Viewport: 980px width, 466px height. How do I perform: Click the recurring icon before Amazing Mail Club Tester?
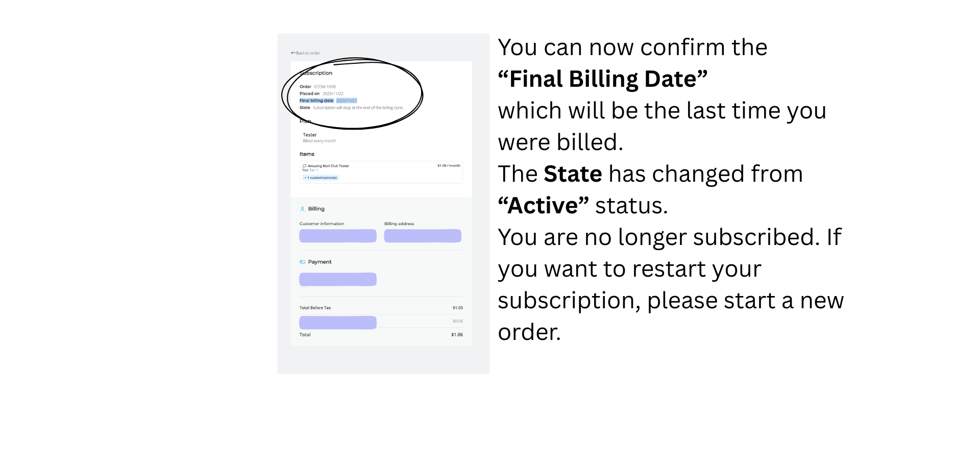[x=304, y=166]
